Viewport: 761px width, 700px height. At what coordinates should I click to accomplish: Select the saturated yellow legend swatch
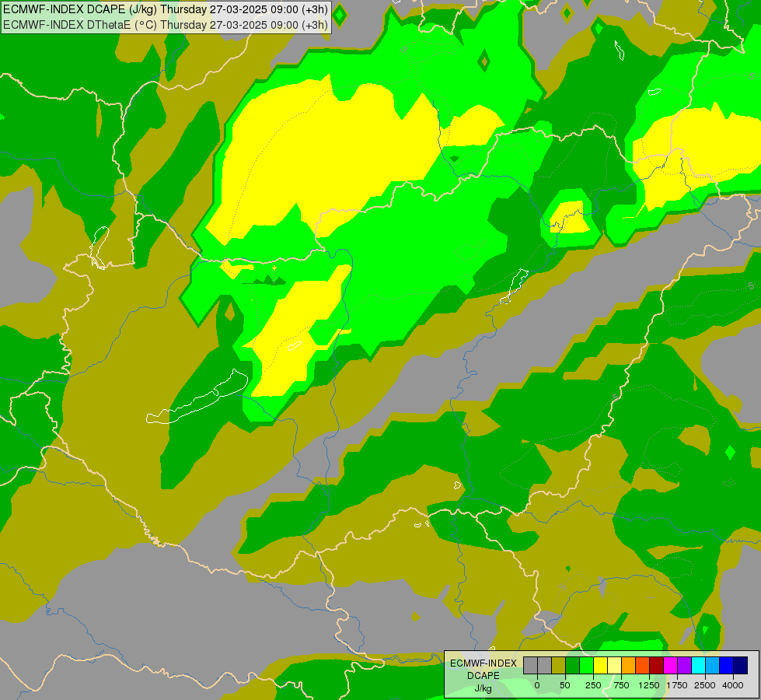coord(600,666)
